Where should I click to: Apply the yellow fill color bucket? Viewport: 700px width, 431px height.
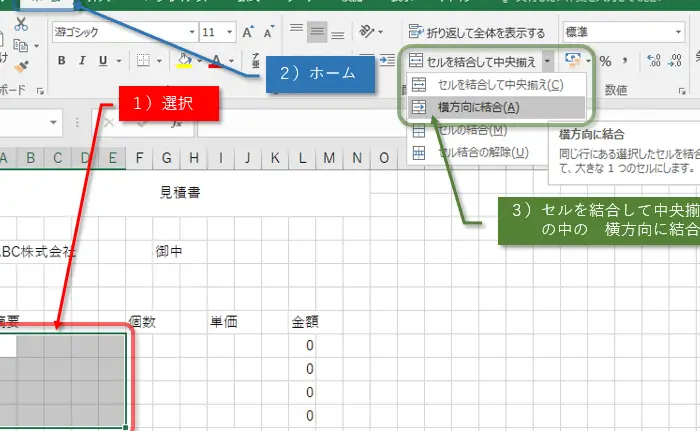(184, 60)
